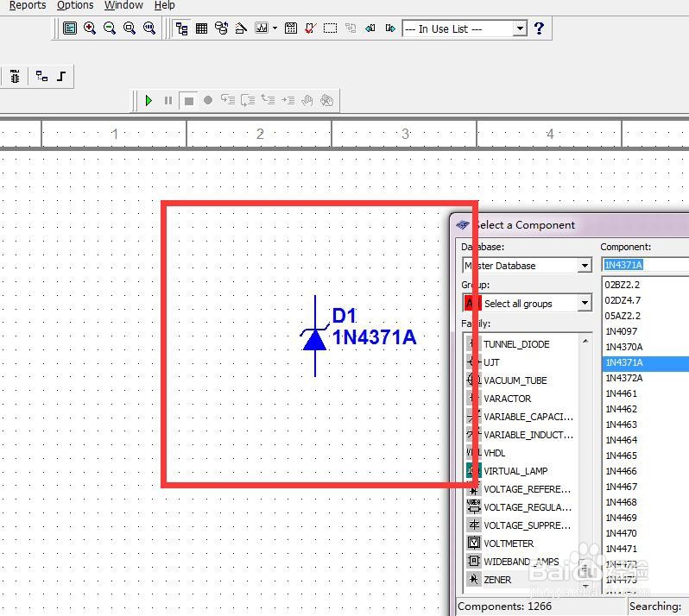The image size is (689, 616).
Task: Select ZENER family
Action: (497, 580)
